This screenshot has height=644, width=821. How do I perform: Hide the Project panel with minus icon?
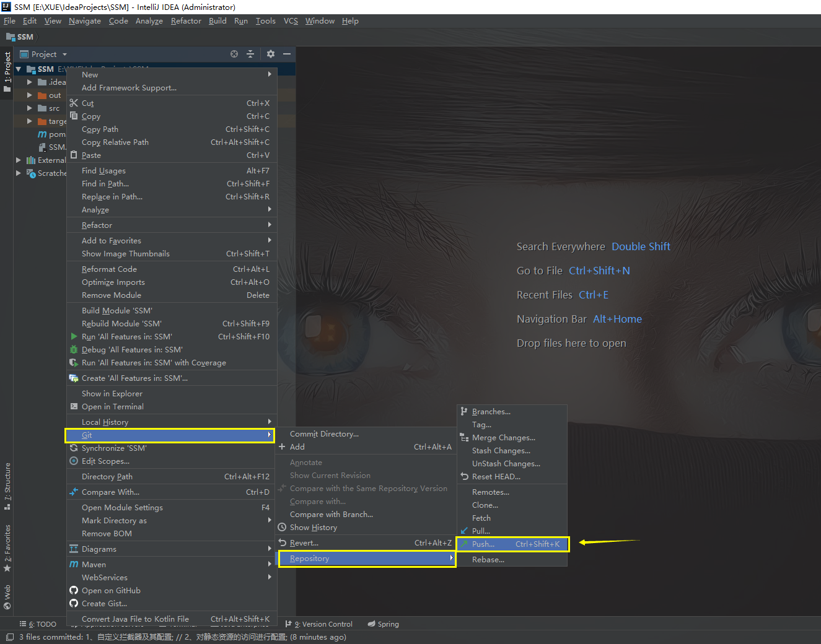pos(287,54)
